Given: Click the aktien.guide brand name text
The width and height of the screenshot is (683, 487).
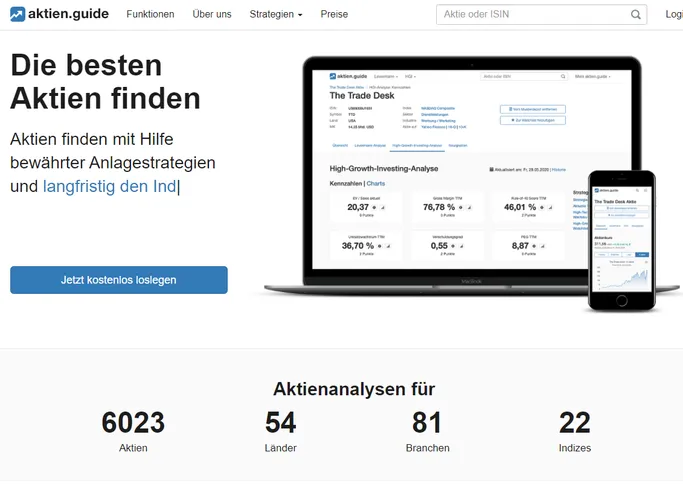Looking at the screenshot, I should point(68,14).
